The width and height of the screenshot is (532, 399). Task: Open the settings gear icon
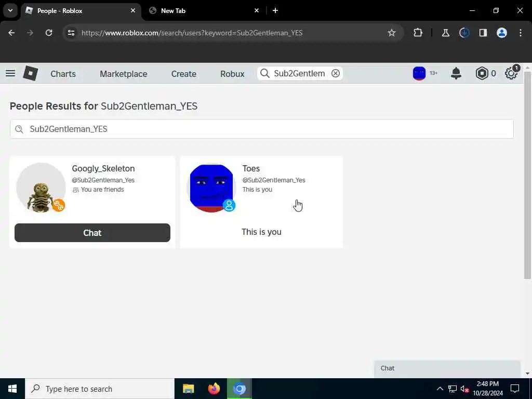click(511, 73)
